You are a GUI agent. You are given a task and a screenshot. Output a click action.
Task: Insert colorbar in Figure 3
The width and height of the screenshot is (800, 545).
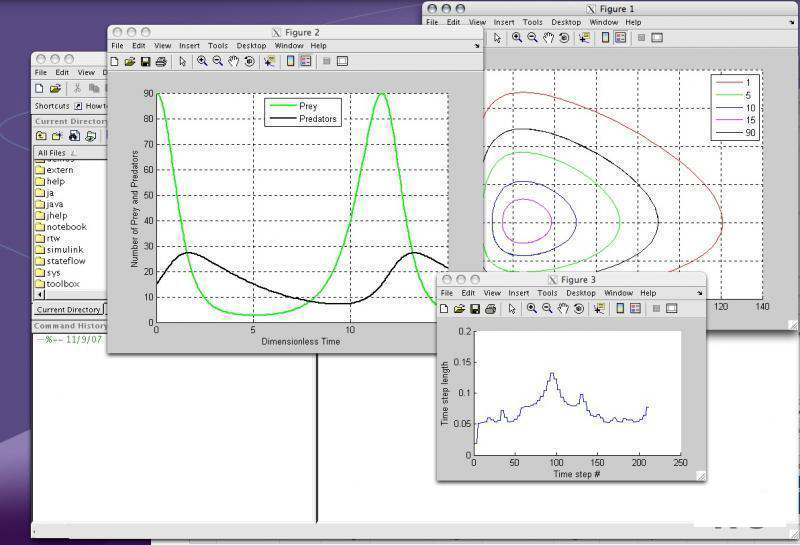click(x=620, y=309)
